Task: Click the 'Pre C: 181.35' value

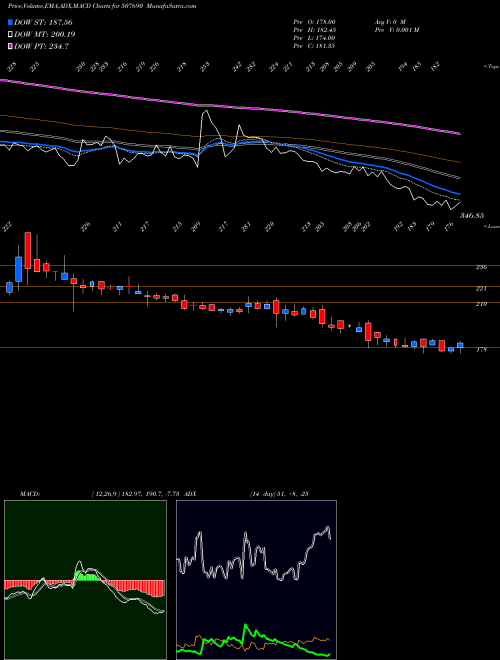Action: (314, 46)
